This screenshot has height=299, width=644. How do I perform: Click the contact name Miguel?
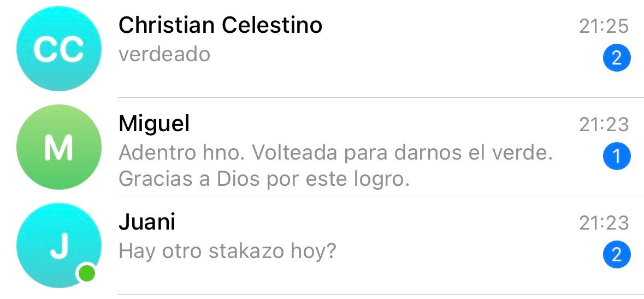click(x=154, y=124)
